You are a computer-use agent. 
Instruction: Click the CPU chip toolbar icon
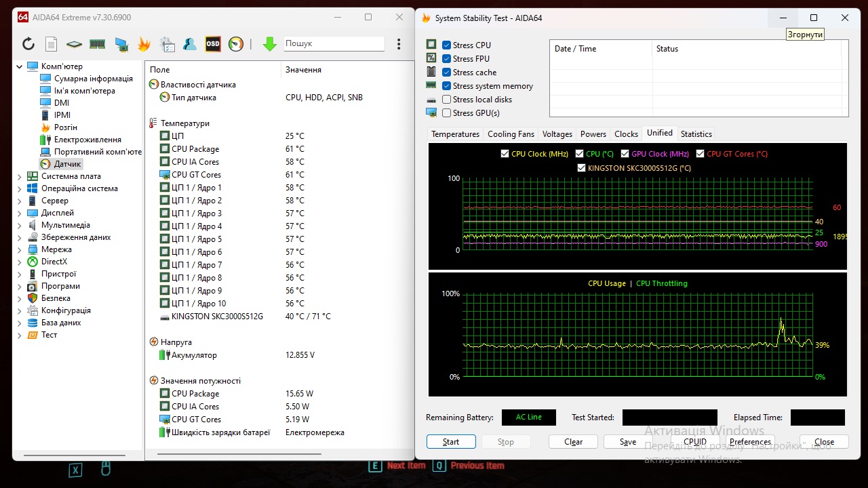click(x=74, y=44)
